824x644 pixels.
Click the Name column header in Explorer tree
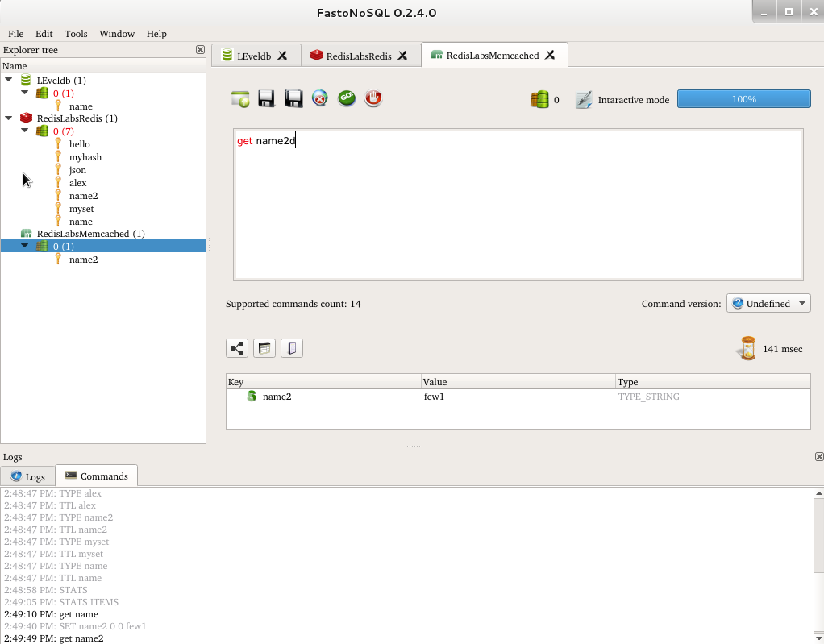click(103, 65)
